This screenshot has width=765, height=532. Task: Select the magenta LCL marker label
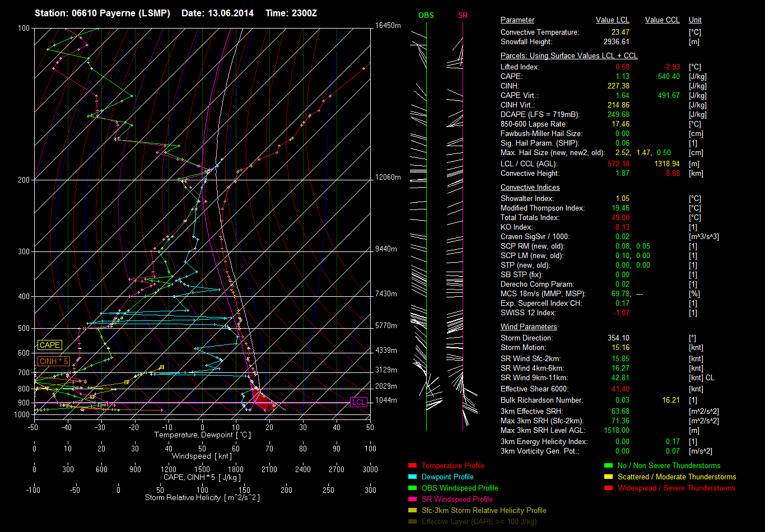click(358, 403)
